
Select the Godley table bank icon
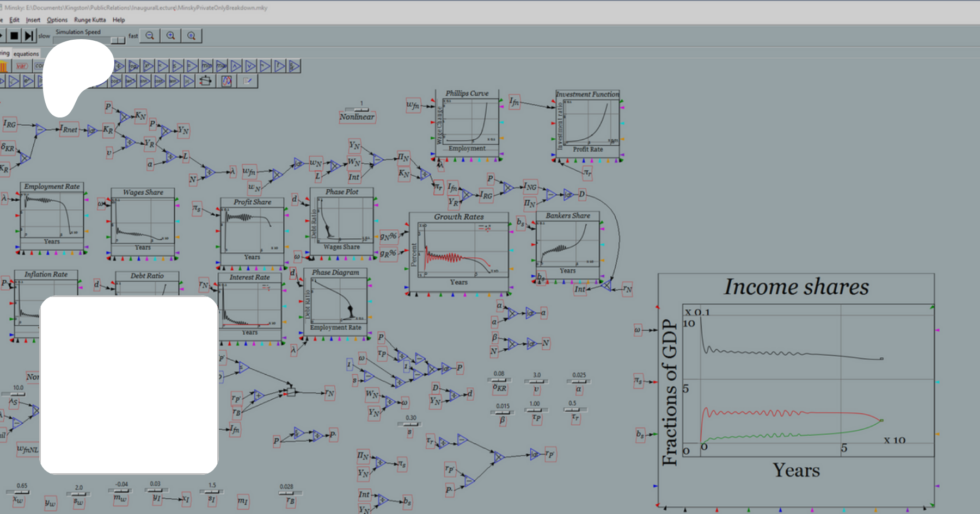[4, 66]
